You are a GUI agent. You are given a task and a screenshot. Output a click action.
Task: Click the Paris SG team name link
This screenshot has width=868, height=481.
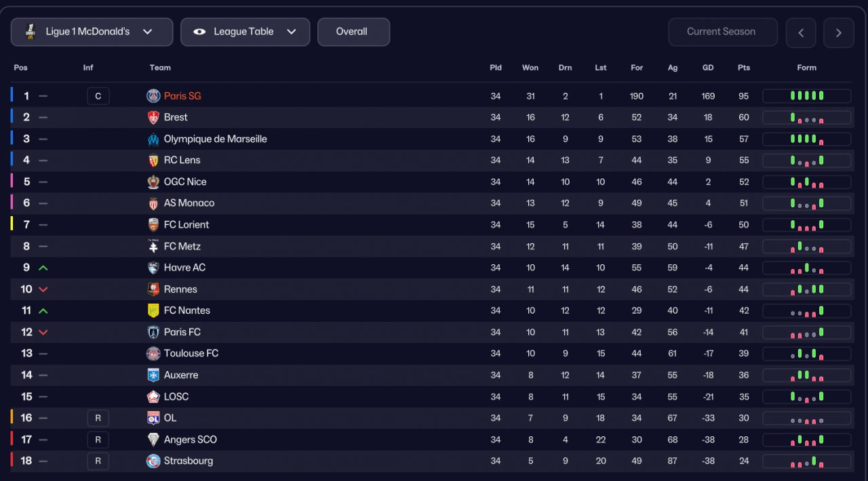[x=182, y=96]
